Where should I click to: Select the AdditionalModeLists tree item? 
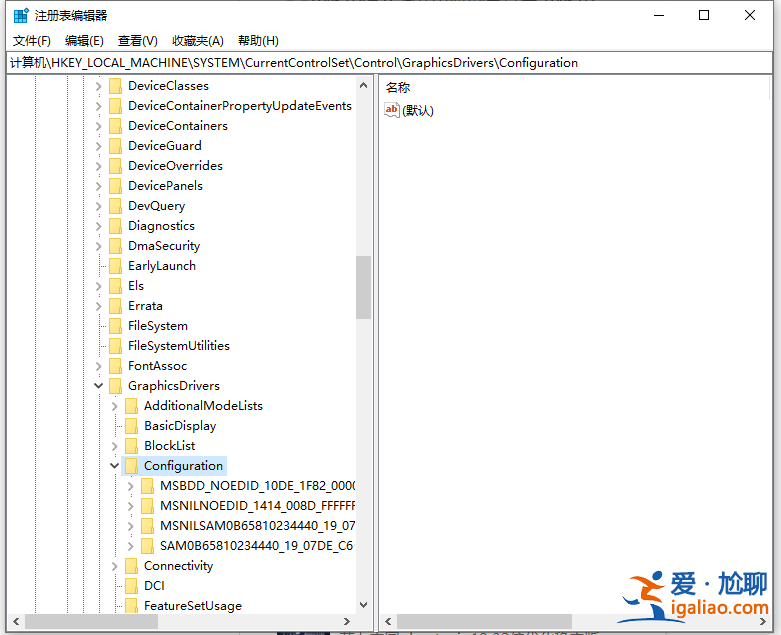pos(203,406)
